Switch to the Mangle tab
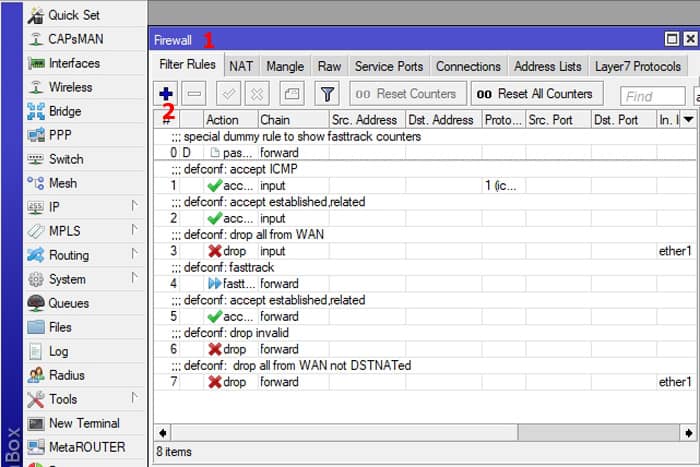The image size is (700, 467). click(x=285, y=67)
